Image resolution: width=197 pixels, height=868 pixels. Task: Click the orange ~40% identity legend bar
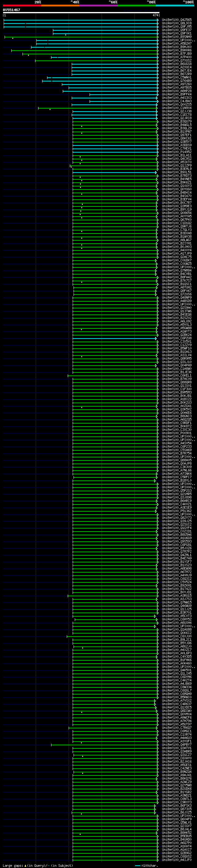tap(60, 6)
